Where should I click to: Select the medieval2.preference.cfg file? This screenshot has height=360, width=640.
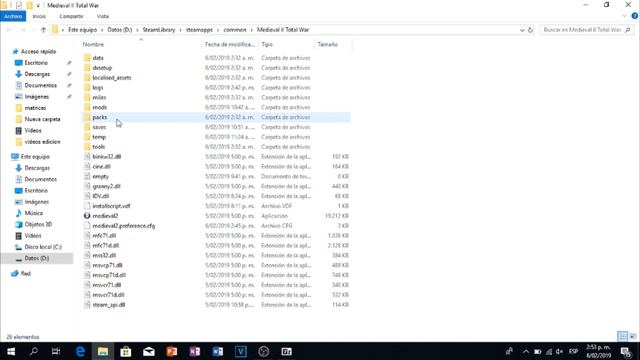click(x=124, y=226)
